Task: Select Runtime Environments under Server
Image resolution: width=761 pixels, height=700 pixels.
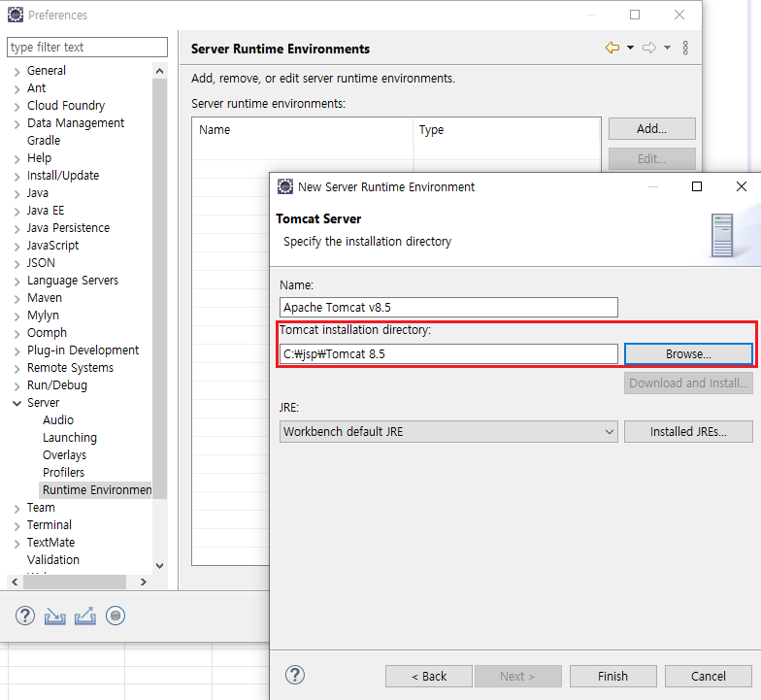Action: (97, 489)
